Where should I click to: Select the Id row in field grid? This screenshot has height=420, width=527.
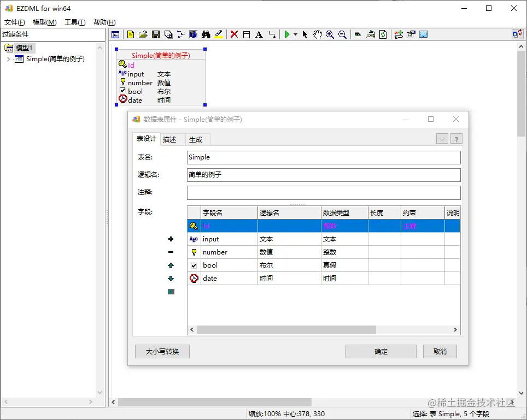[x=324, y=226]
